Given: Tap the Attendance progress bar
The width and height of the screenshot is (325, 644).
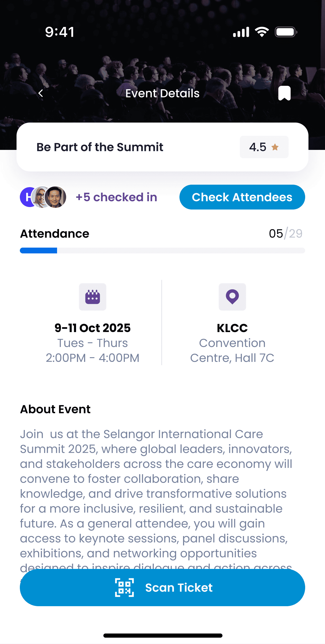Looking at the screenshot, I should coord(162,251).
